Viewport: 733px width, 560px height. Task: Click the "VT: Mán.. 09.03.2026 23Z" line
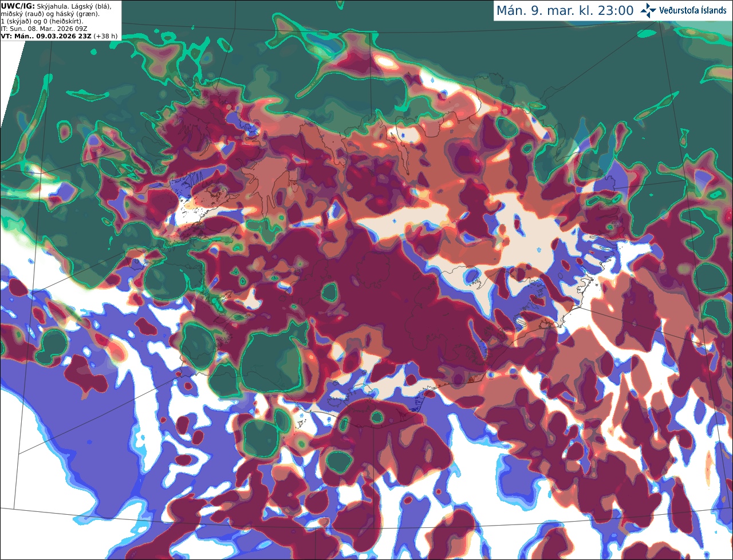pyautogui.click(x=46, y=36)
